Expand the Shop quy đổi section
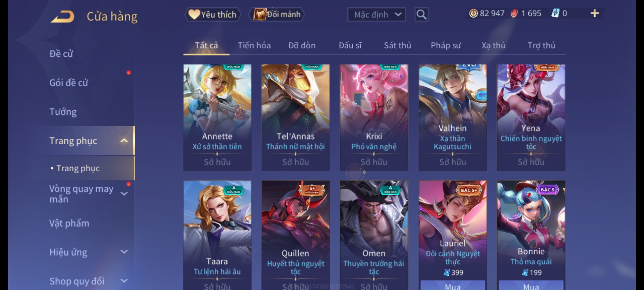Screen dimensions: 644x290 pyautogui.click(x=124, y=281)
